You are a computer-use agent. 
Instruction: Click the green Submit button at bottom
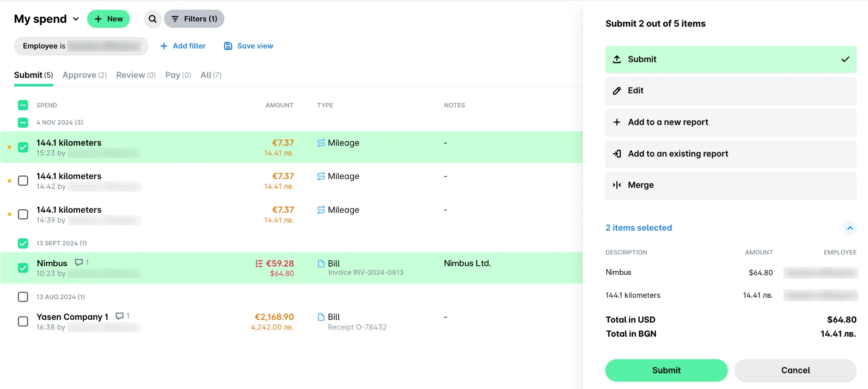click(x=666, y=370)
